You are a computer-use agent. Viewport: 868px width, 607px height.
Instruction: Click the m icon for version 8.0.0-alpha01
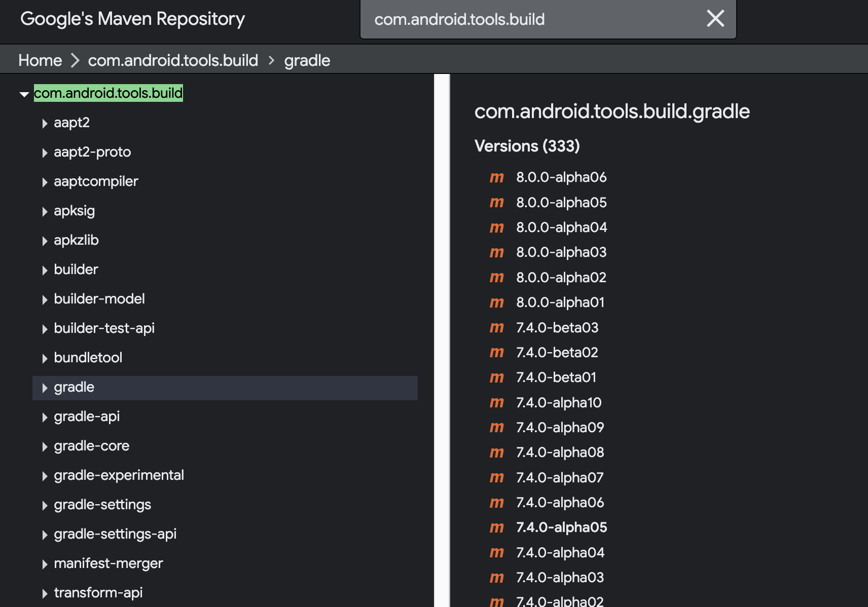pos(497,302)
